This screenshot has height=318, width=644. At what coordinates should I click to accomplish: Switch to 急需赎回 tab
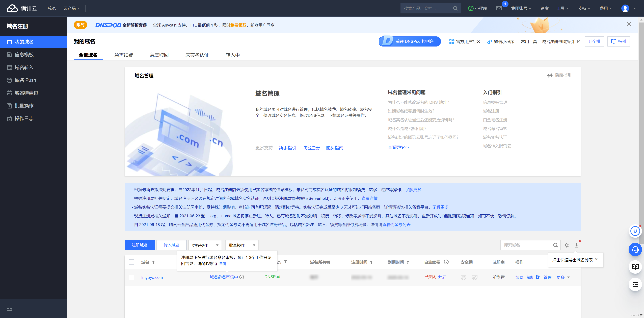(x=159, y=55)
